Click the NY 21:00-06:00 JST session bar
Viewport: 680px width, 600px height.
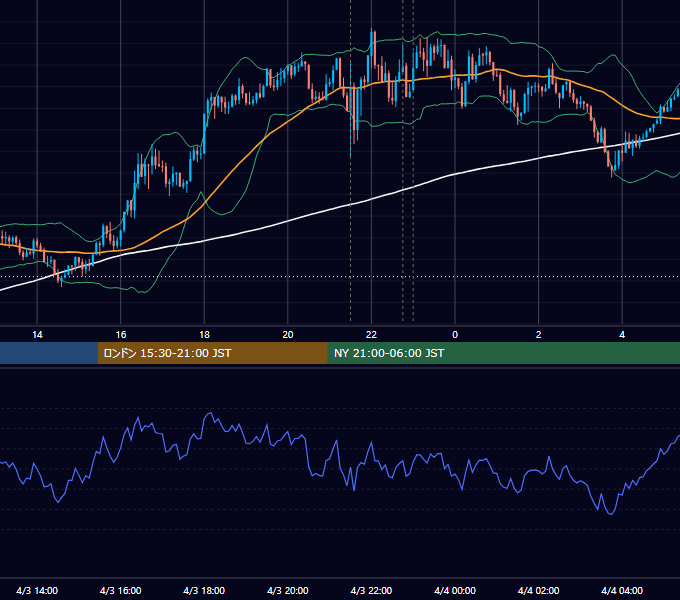[x=503, y=353]
